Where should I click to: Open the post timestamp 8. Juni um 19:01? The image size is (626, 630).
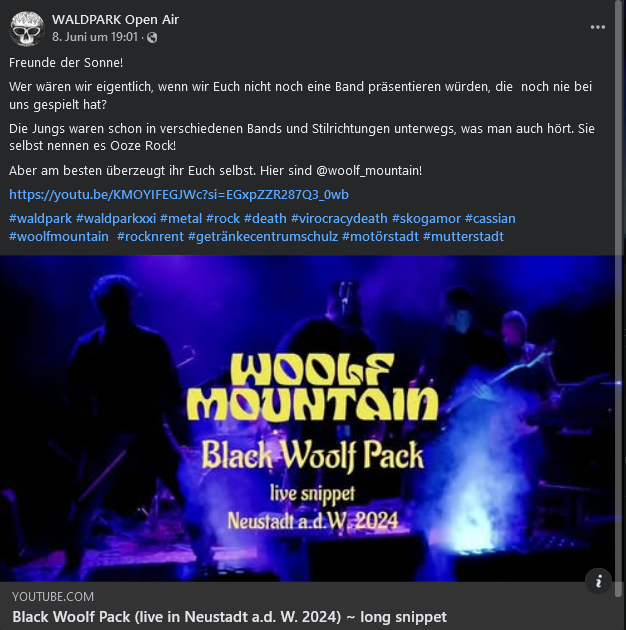pos(95,37)
